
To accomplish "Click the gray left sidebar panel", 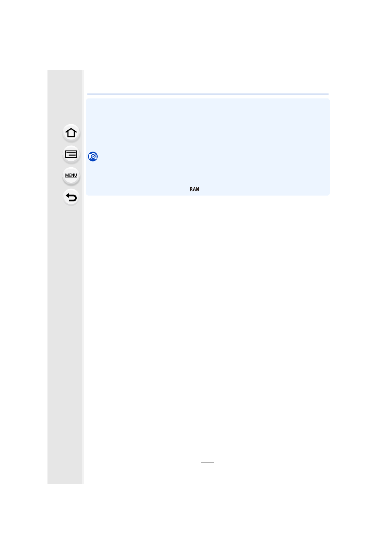I will pos(65,277).
